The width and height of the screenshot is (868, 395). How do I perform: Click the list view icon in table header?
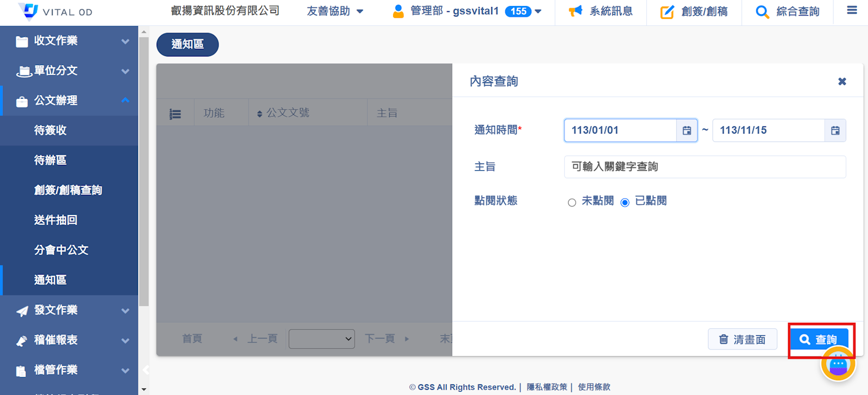175,114
